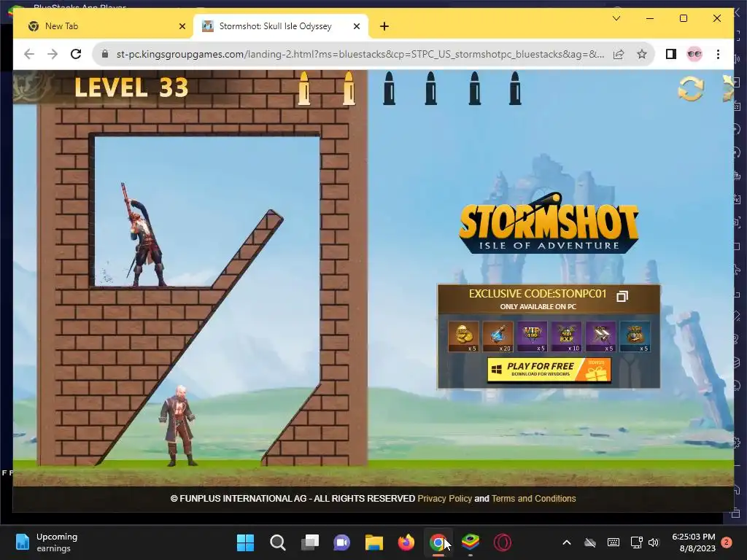Open the Terms and Conditions link
The height and width of the screenshot is (560, 747).
tap(533, 499)
